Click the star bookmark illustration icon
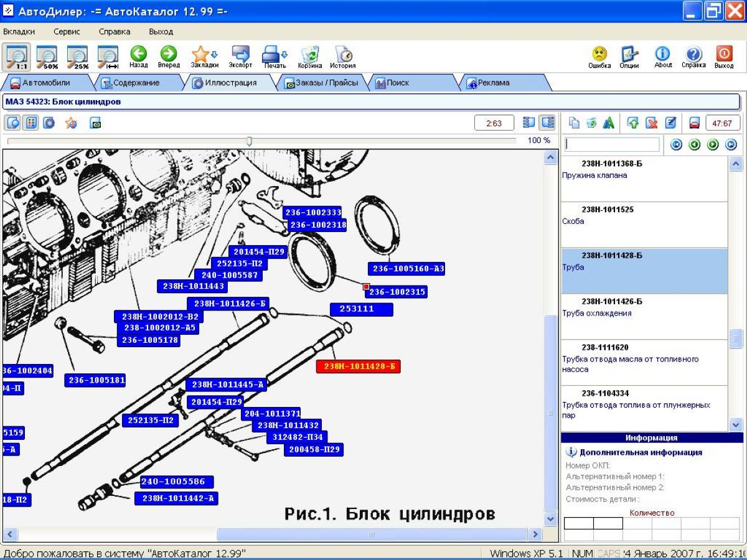747x560 pixels. click(x=71, y=123)
